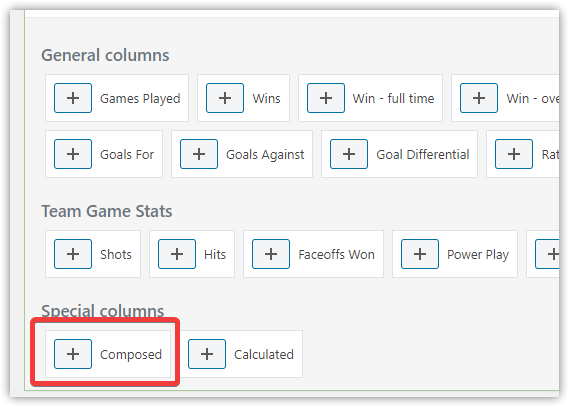569x407 pixels.
Task: Click the Calculated label text
Action: coord(264,354)
